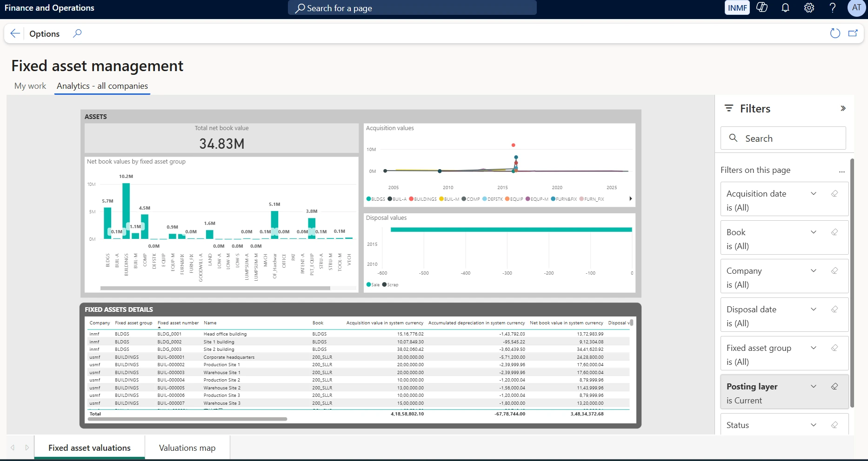Open Filters on this page ellipsis menu

[x=841, y=171]
